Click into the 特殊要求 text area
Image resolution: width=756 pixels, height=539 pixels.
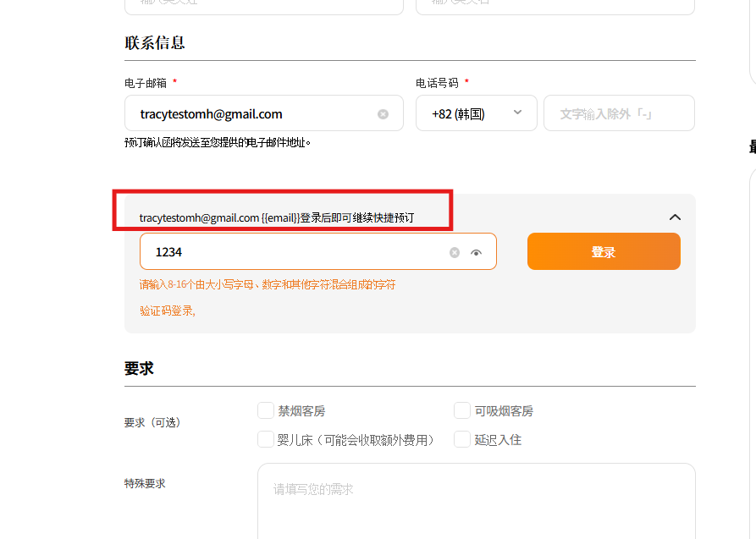(477, 502)
